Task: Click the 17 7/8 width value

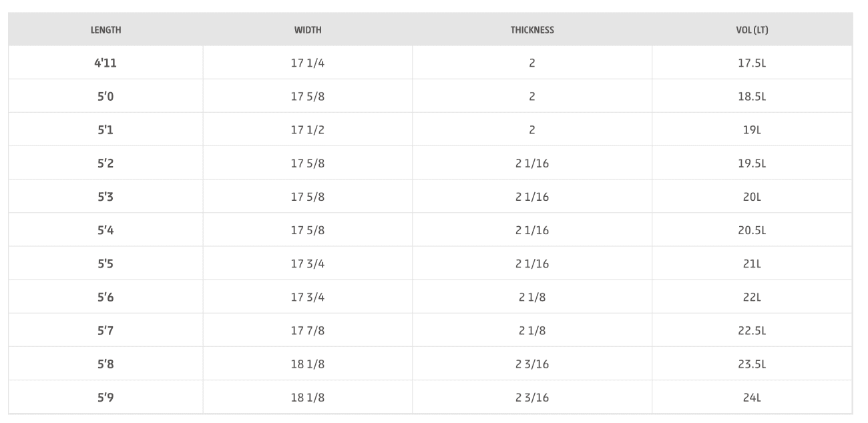Action: (x=307, y=330)
